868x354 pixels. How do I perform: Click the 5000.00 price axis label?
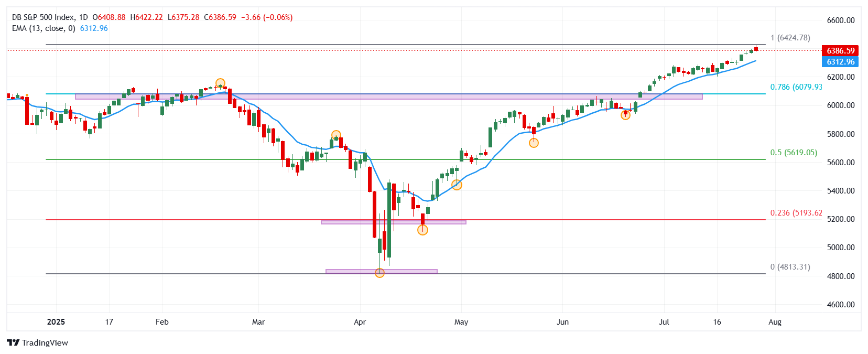(841, 248)
